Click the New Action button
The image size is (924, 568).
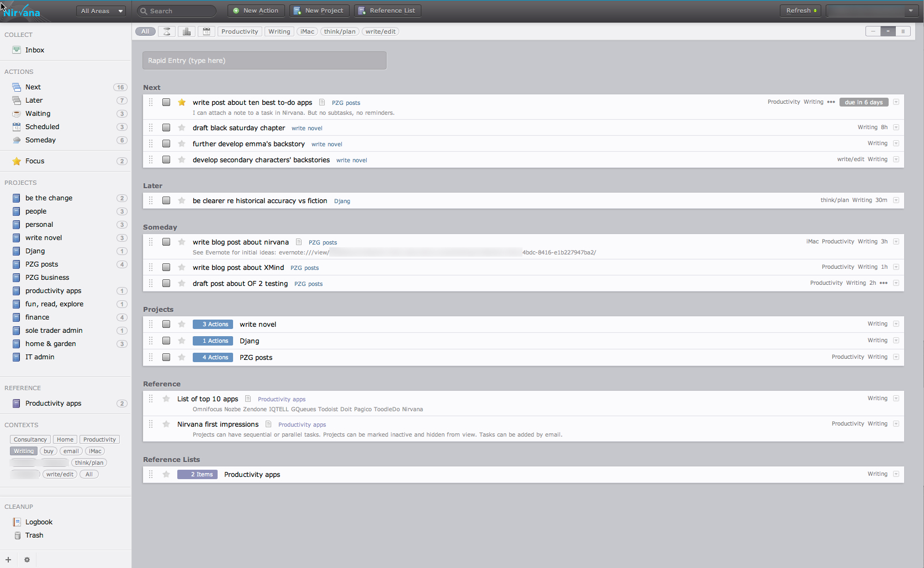256,10
